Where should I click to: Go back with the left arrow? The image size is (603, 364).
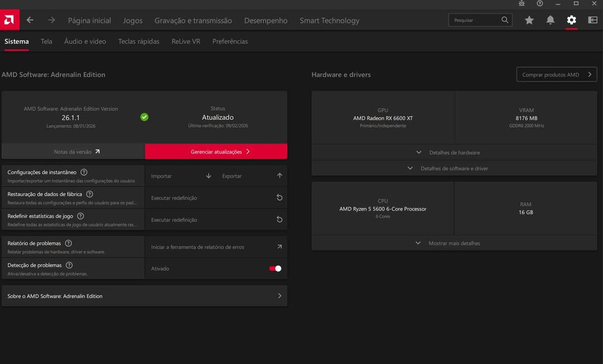pos(30,20)
